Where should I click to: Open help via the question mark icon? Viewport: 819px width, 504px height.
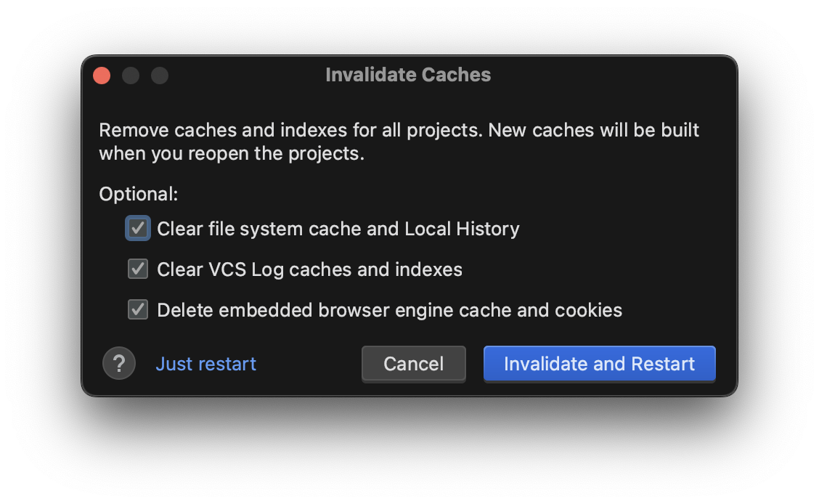click(119, 364)
